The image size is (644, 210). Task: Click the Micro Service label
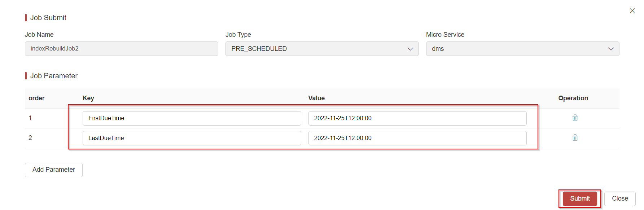[445, 35]
